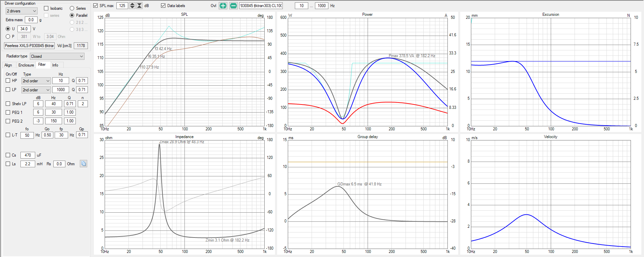
Task: Click the 'Zmax 28.9 Ohm @ 48.3 Hz' label
Action: coord(181,142)
